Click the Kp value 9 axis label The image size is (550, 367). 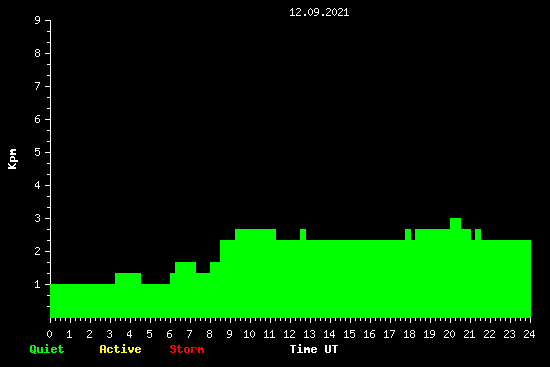[38, 20]
